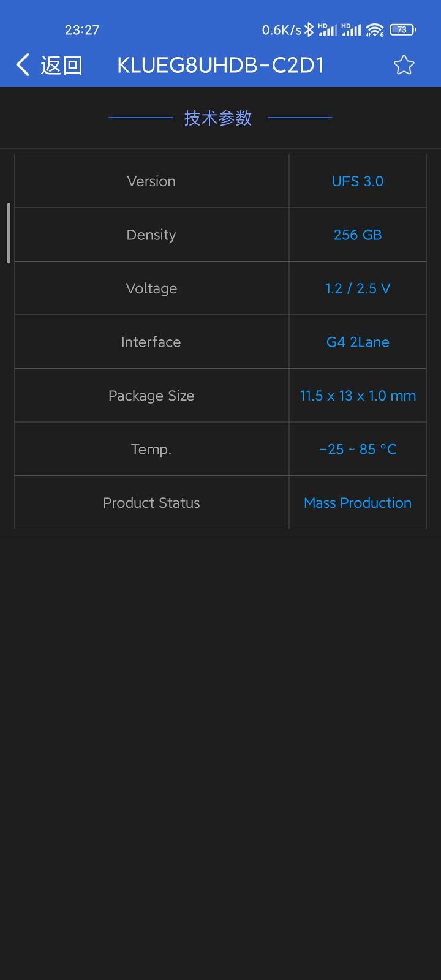Image resolution: width=441 pixels, height=980 pixels.
Task: Favorite this part with the star icon
Action: tap(404, 65)
